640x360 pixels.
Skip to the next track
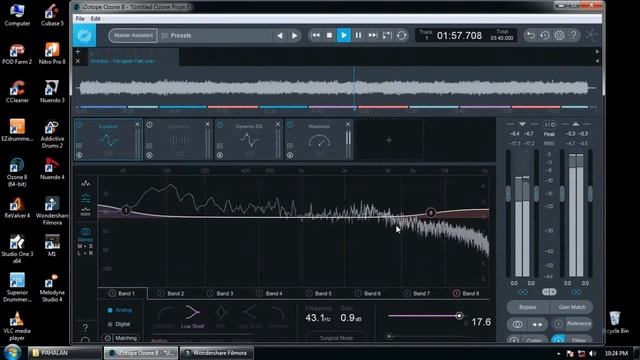point(372,36)
